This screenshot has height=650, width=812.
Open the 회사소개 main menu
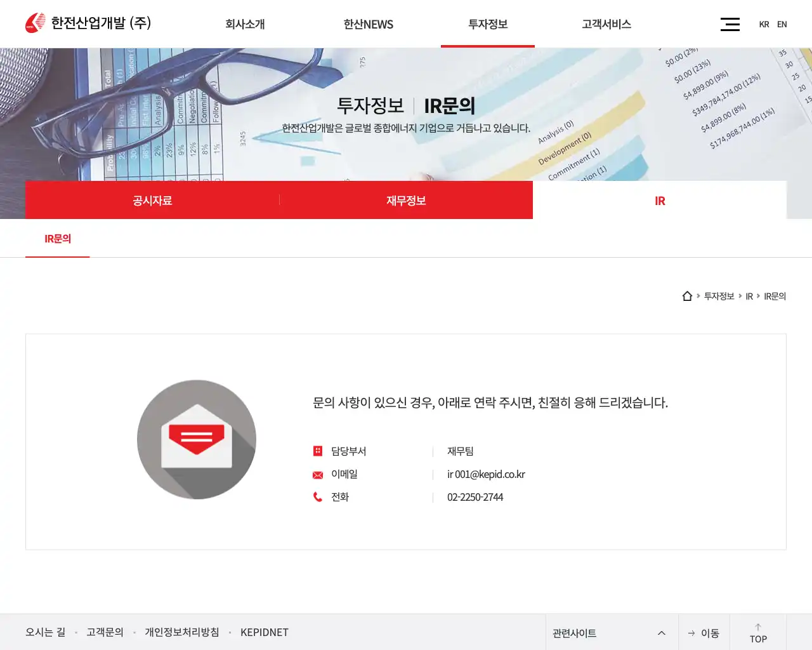pos(245,24)
